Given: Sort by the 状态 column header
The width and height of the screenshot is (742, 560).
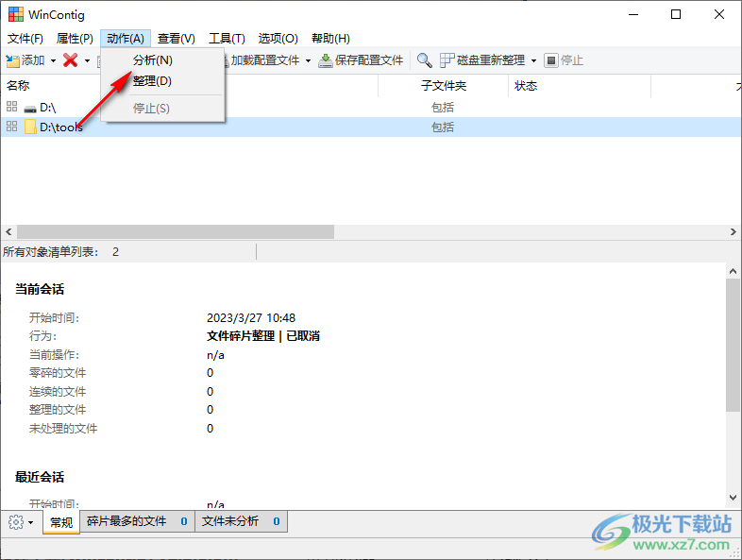Looking at the screenshot, I should coord(580,86).
